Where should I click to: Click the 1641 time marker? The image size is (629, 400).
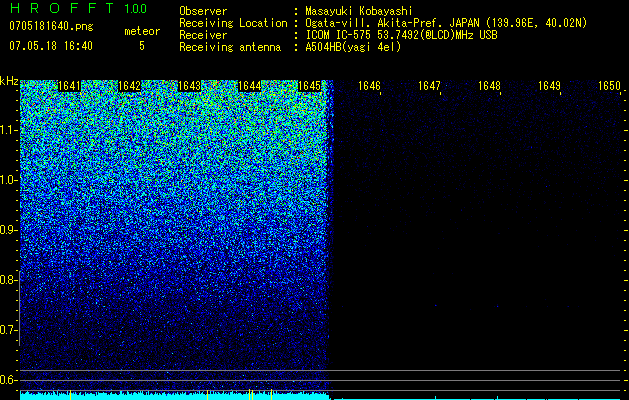tap(69, 86)
